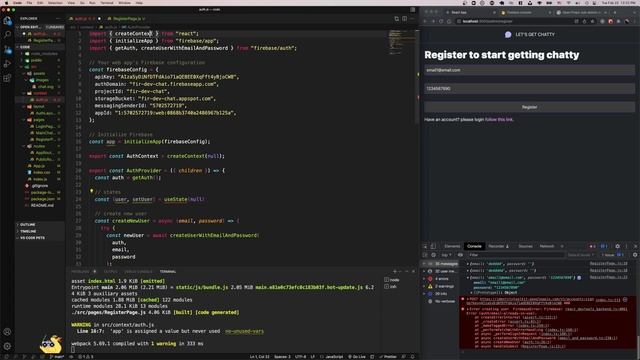Click the browser back arrow
Screen dimensions: 640x360
[425, 21]
